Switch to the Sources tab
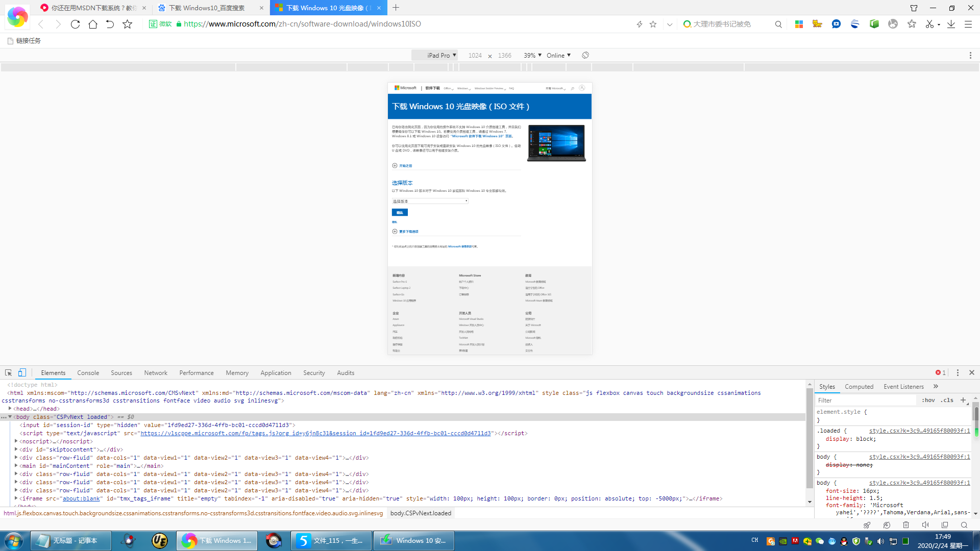 [x=121, y=373]
